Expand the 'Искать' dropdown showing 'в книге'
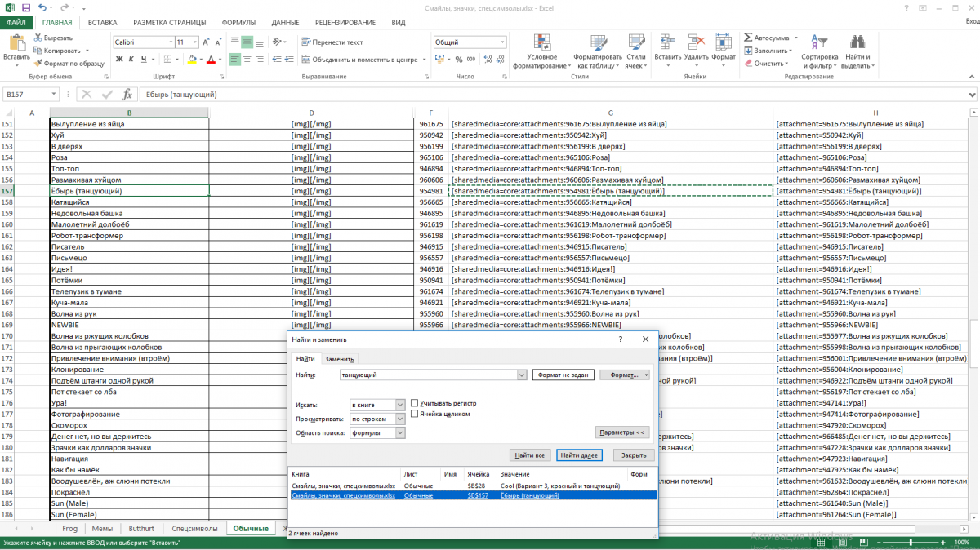Viewport: 980px width, 550px height. coord(400,405)
